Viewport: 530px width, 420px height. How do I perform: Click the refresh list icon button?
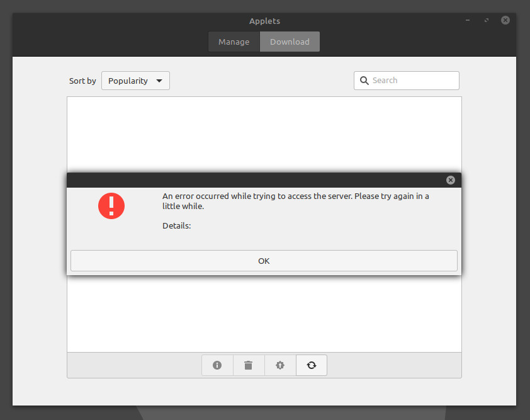(312, 365)
